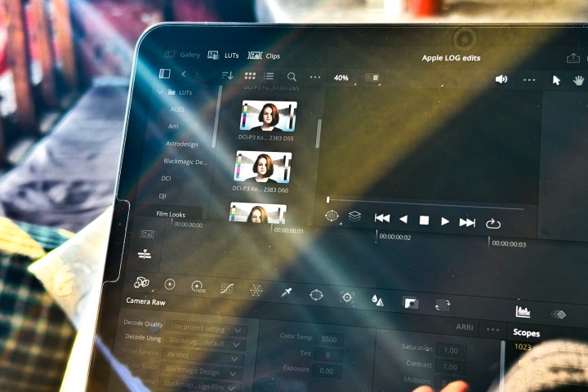The height and width of the screenshot is (392, 588).
Task: Open the HDR color wheels palette
Action: pos(198,287)
